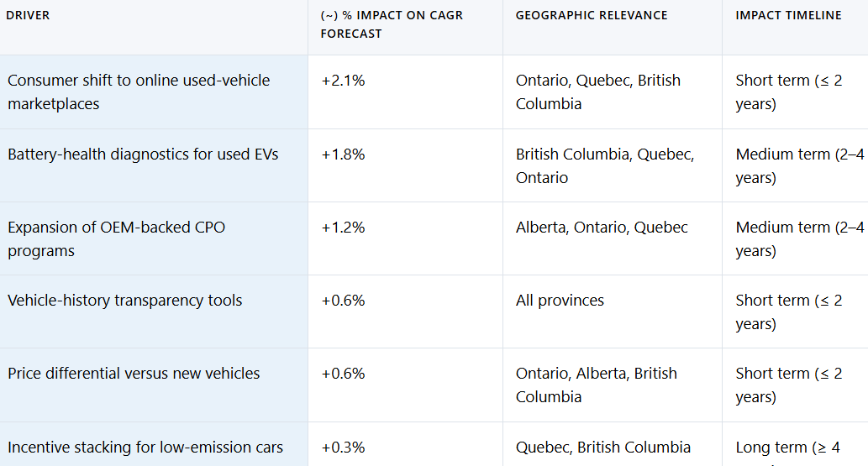Click the DRIVER column header

(x=29, y=15)
